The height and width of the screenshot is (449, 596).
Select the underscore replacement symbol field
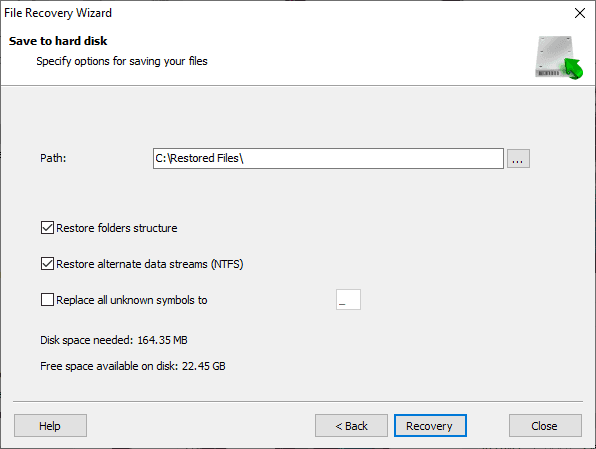(x=348, y=300)
